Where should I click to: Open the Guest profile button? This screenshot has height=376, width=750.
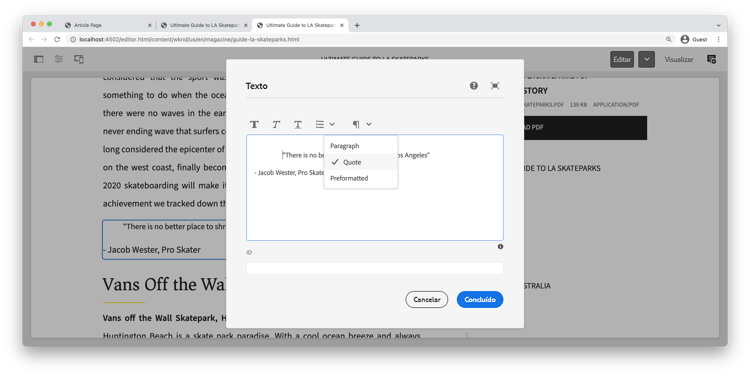pos(694,39)
